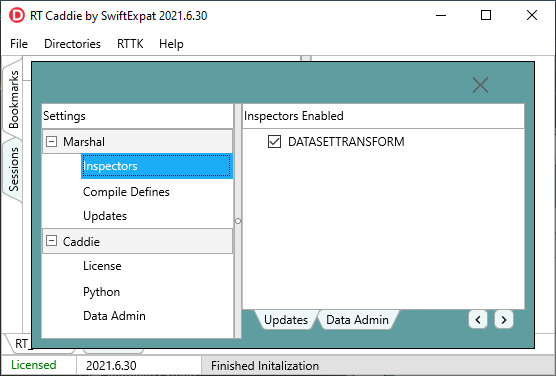556x376 pixels.
Task: Select Inspectors in the settings tree
Action: point(157,166)
